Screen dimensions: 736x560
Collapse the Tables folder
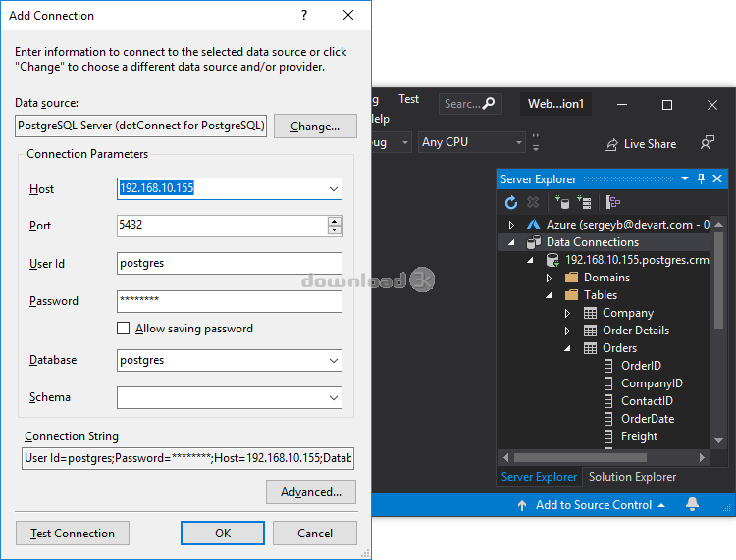pyautogui.click(x=549, y=295)
